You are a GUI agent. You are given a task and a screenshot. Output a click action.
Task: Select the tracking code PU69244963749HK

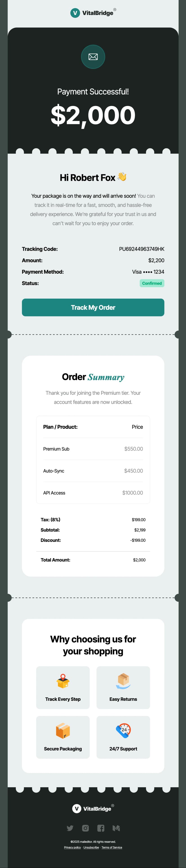(140, 249)
